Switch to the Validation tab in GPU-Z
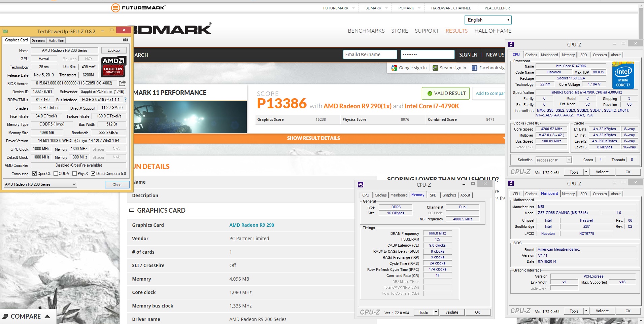This screenshot has height=324, width=644. pos(56,40)
